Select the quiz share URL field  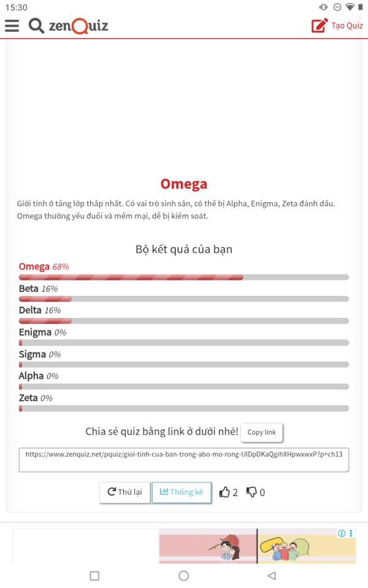183,459
